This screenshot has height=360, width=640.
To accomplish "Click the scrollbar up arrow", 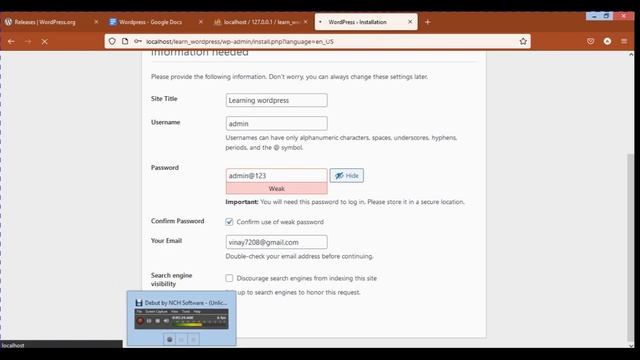I will 631,54.
